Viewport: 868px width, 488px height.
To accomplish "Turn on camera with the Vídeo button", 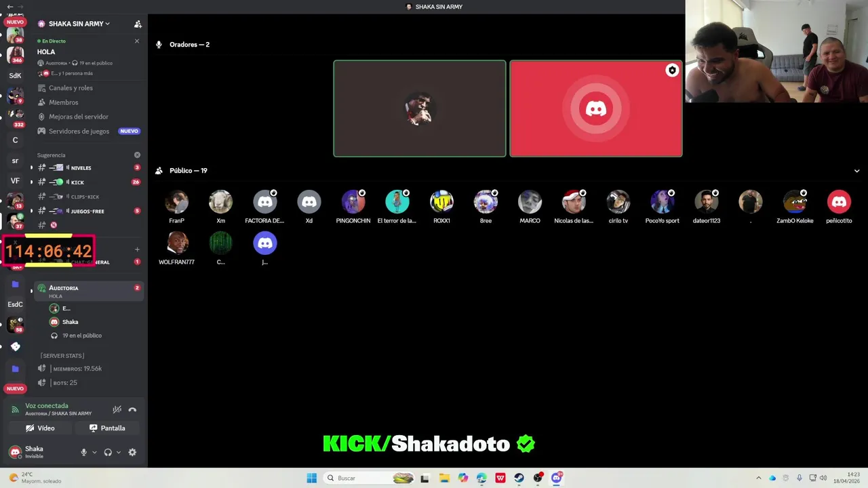I will [x=40, y=428].
